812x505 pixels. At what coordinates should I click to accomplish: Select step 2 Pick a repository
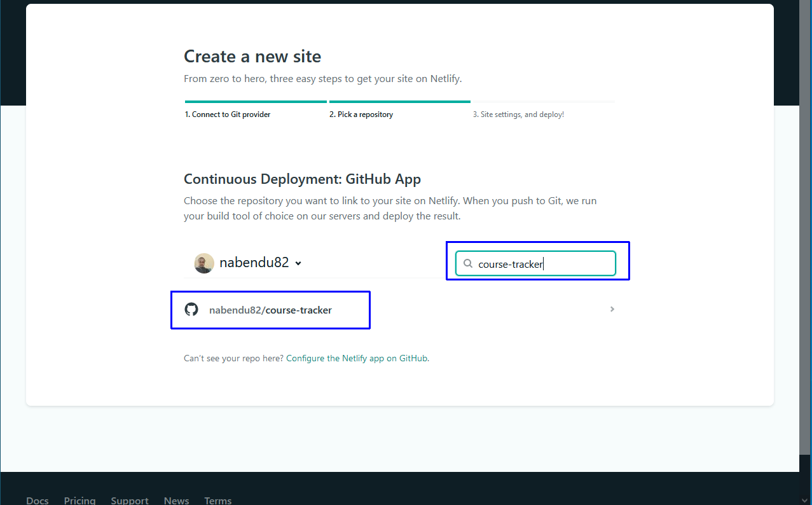pyautogui.click(x=361, y=114)
